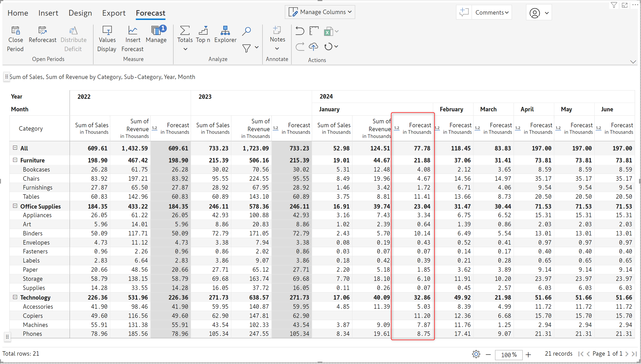The width and height of the screenshot is (641, 364).
Task: Click the undo arrow in Actions
Action: click(x=300, y=31)
